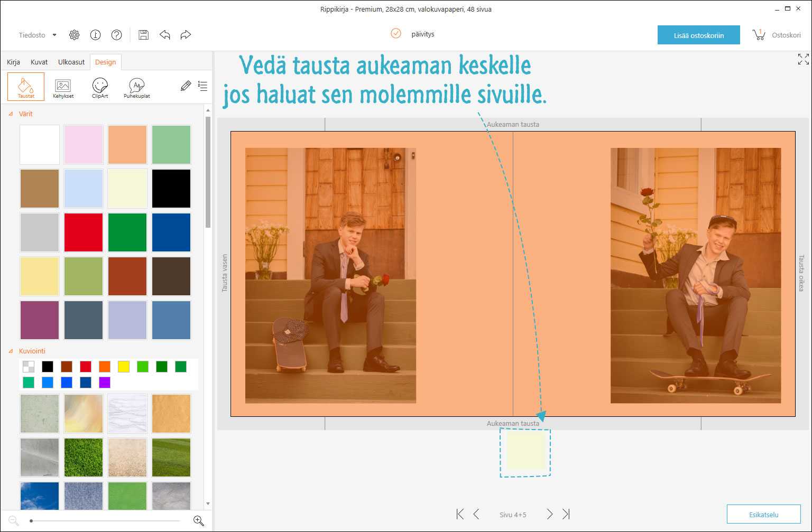Image resolution: width=812 pixels, height=532 pixels.
Task: Zoom in with the plus magnifier
Action: pyautogui.click(x=199, y=521)
